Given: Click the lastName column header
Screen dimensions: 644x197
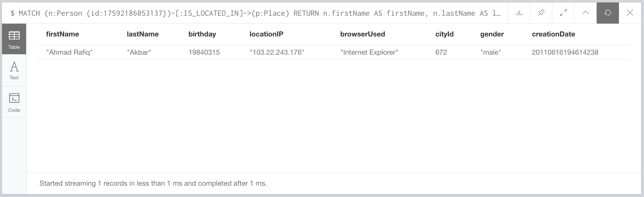Looking at the screenshot, I should tap(142, 34).
